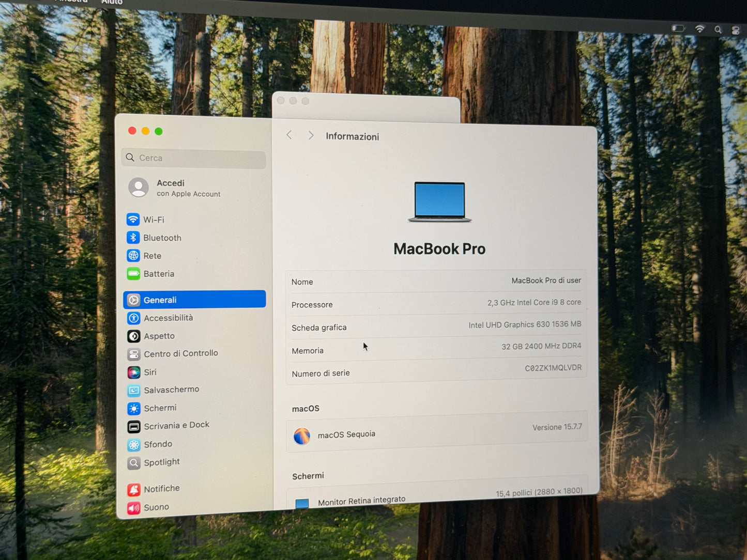Image resolution: width=747 pixels, height=560 pixels.
Task: Open Spotlight search in the menu bar
Action: pyautogui.click(x=718, y=30)
